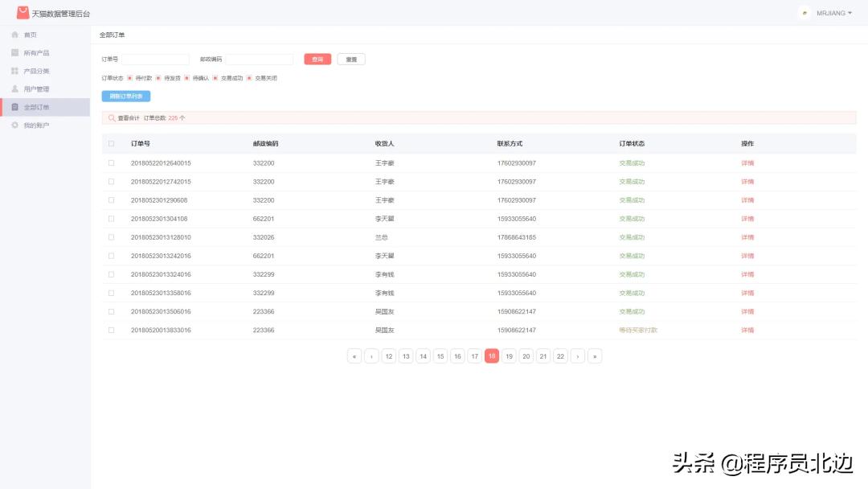
Task: Click the next-page chevron in pagination
Action: (577, 356)
